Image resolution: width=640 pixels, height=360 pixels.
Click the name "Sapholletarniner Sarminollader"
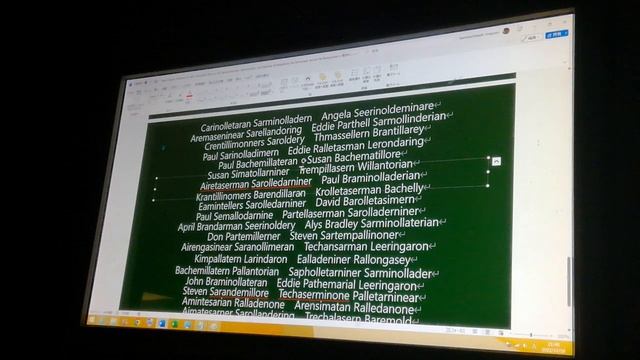360,273
